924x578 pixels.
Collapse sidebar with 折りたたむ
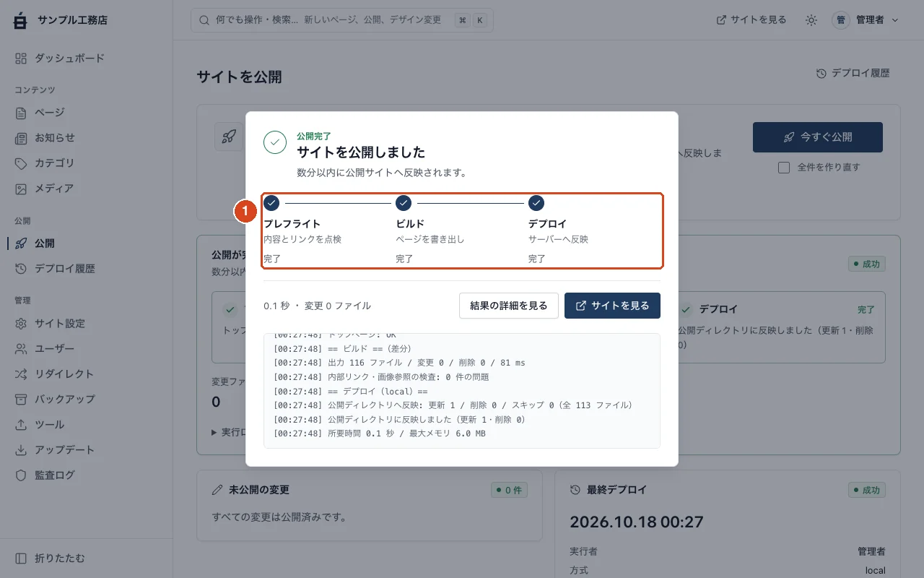(x=86, y=558)
